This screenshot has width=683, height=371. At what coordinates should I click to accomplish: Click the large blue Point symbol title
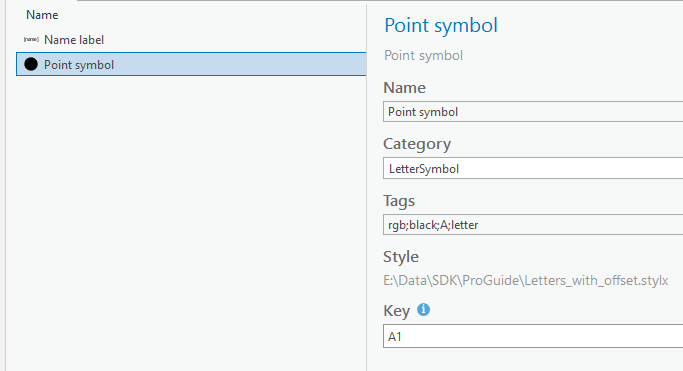441,25
